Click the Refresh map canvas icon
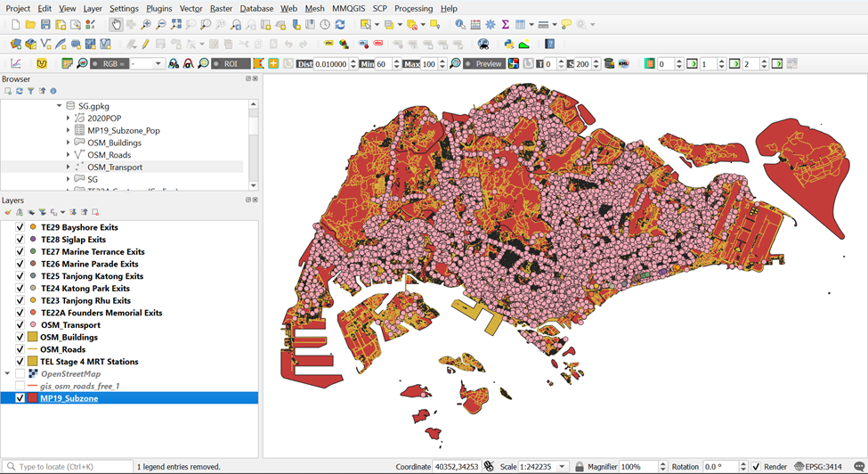The height and width of the screenshot is (474, 868). click(x=340, y=25)
